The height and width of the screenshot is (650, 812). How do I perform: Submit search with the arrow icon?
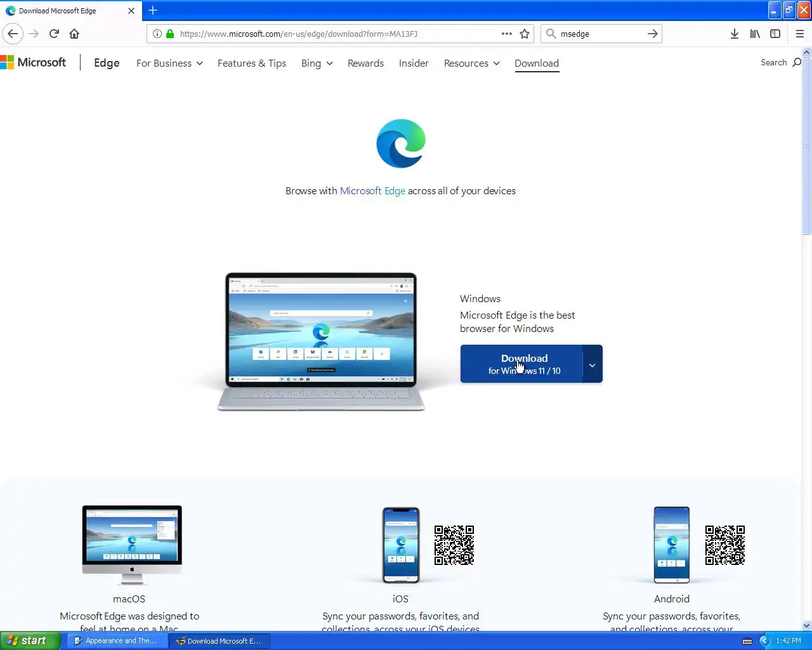652,34
